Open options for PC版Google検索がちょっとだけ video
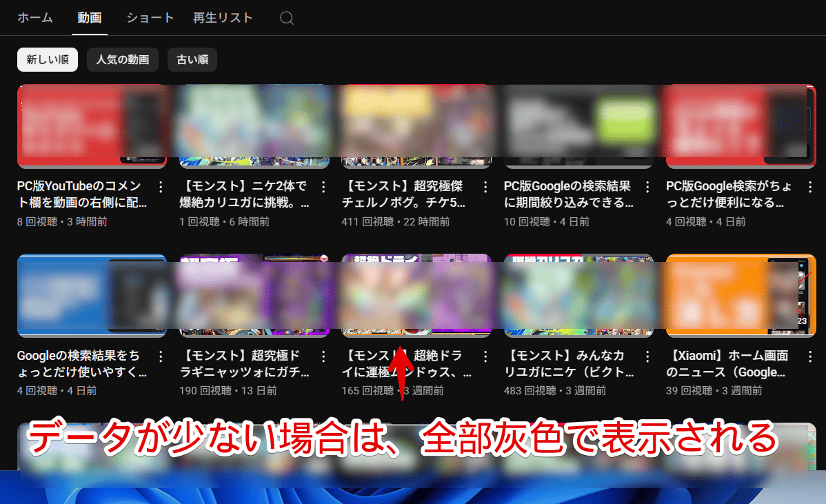 tap(809, 187)
